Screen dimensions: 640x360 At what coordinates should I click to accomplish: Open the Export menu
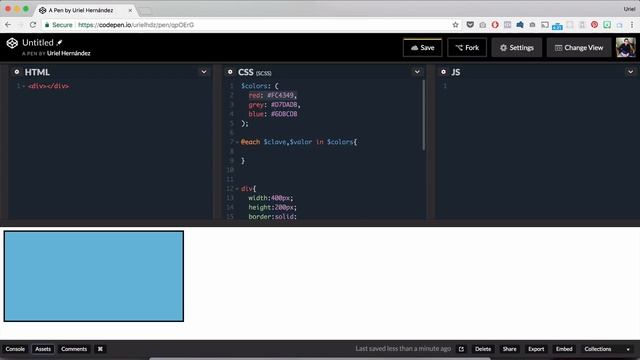click(x=536, y=349)
